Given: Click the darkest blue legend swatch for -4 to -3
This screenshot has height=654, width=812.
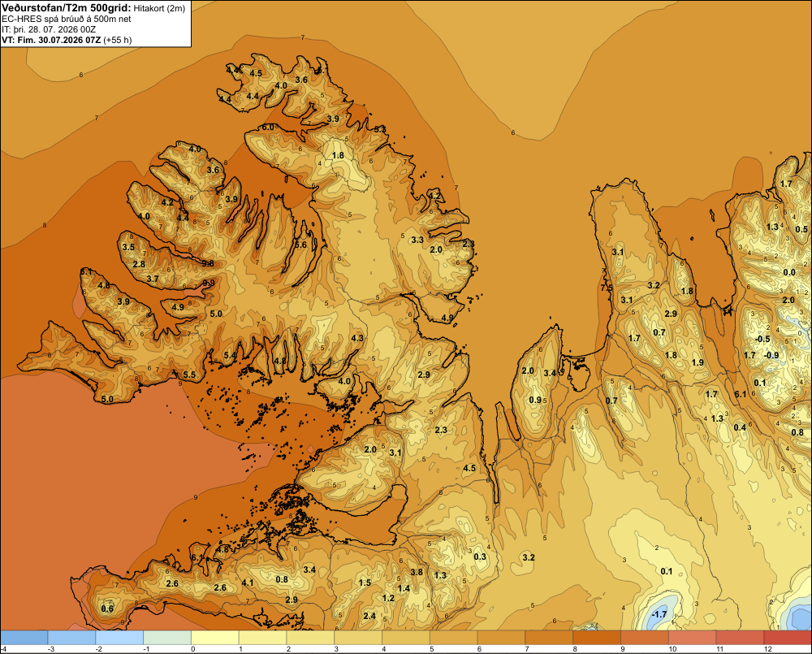Looking at the screenshot, I should coord(24,637).
